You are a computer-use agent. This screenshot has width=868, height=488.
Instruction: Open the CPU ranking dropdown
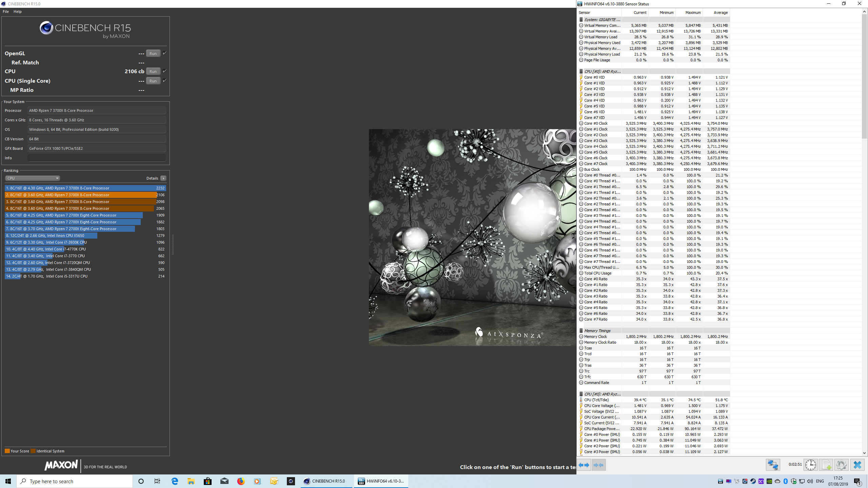coord(33,178)
